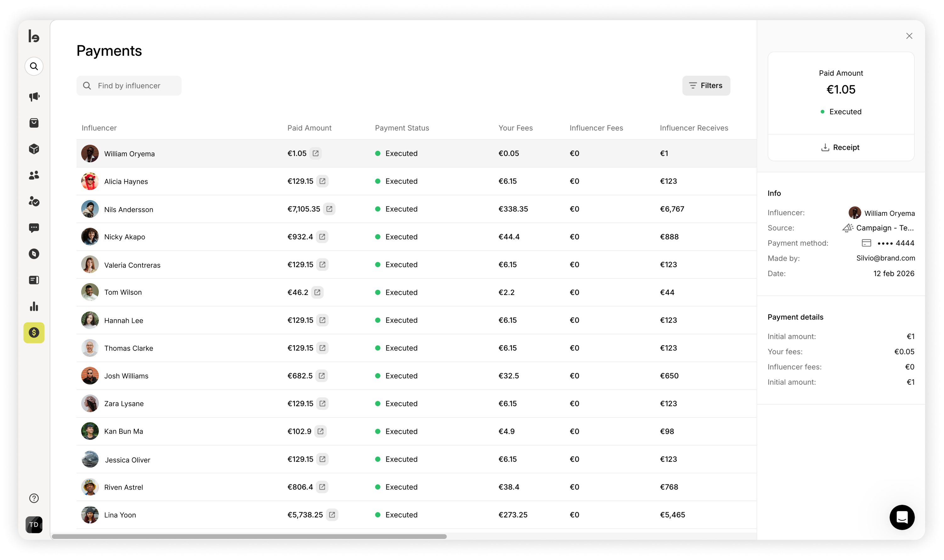Click the search icon in sidebar
Image resolution: width=944 pixels, height=560 pixels.
point(34,66)
